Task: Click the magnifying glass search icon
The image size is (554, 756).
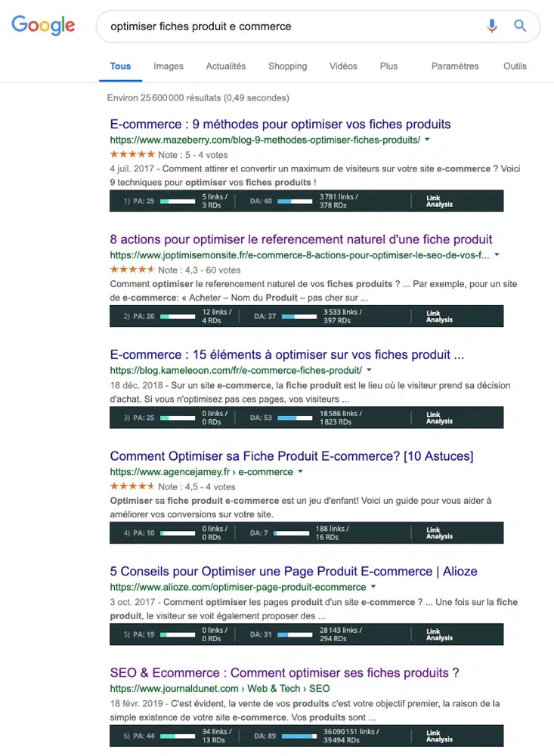Action: (x=520, y=26)
